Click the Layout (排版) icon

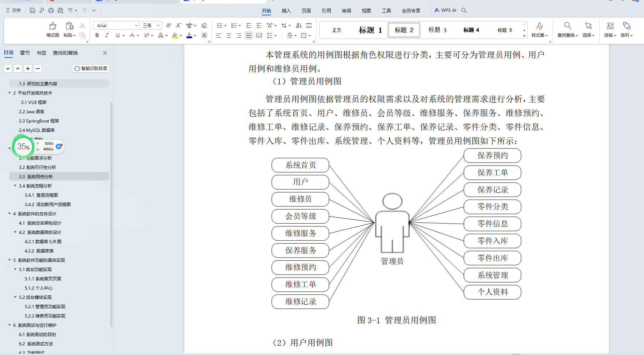610,26
